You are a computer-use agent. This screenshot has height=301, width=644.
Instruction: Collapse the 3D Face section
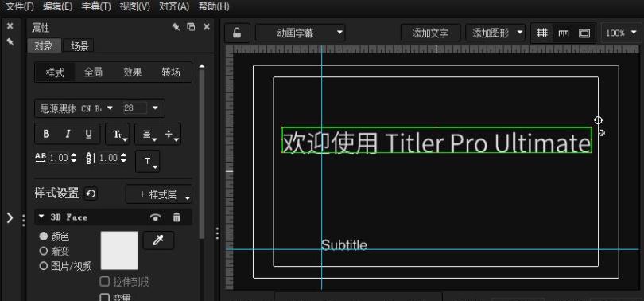coord(41,217)
